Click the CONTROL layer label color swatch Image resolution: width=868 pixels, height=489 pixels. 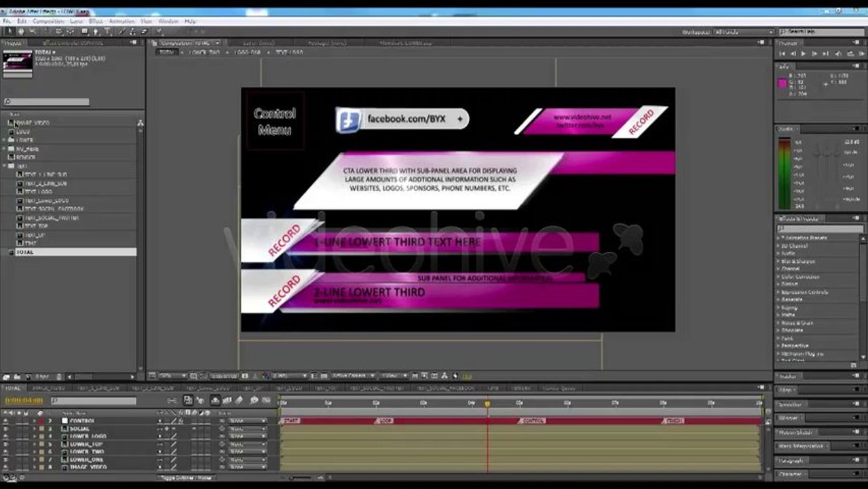click(41, 421)
